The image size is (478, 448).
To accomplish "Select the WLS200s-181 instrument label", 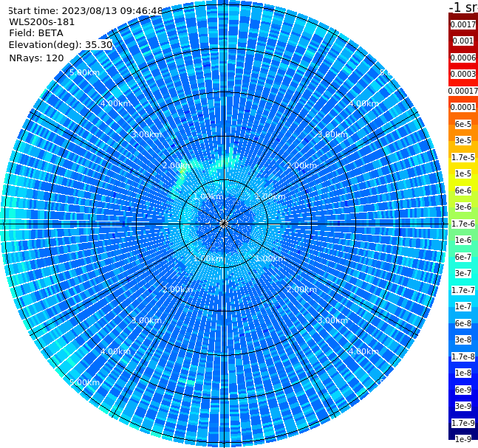I will click(42, 22).
